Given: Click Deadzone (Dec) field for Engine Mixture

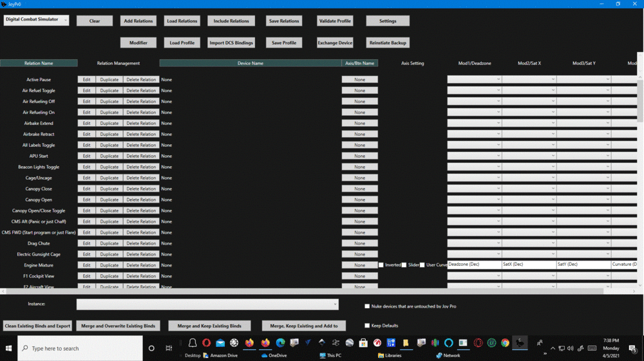Looking at the screenshot, I should (x=475, y=264).
